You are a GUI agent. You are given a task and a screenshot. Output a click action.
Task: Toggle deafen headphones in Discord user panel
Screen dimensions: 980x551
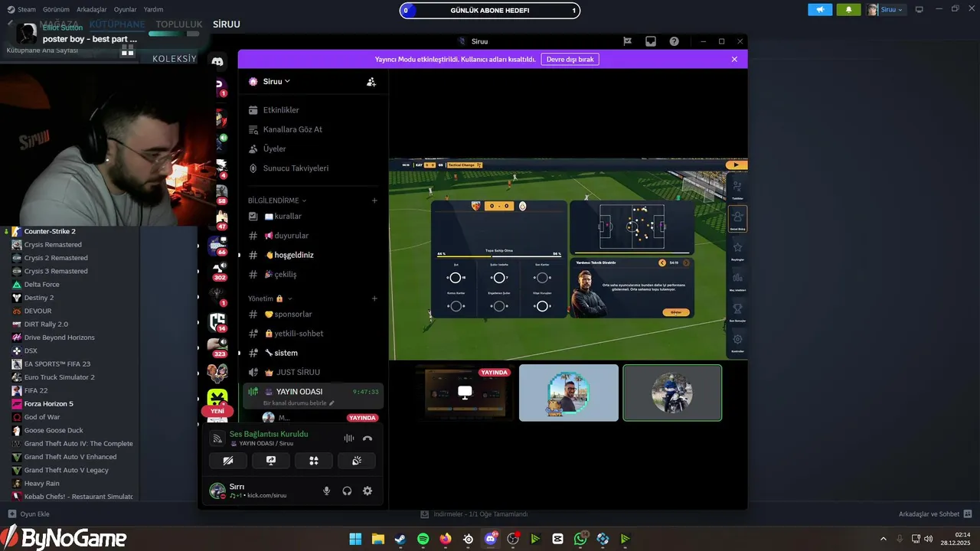click(347, 491)
